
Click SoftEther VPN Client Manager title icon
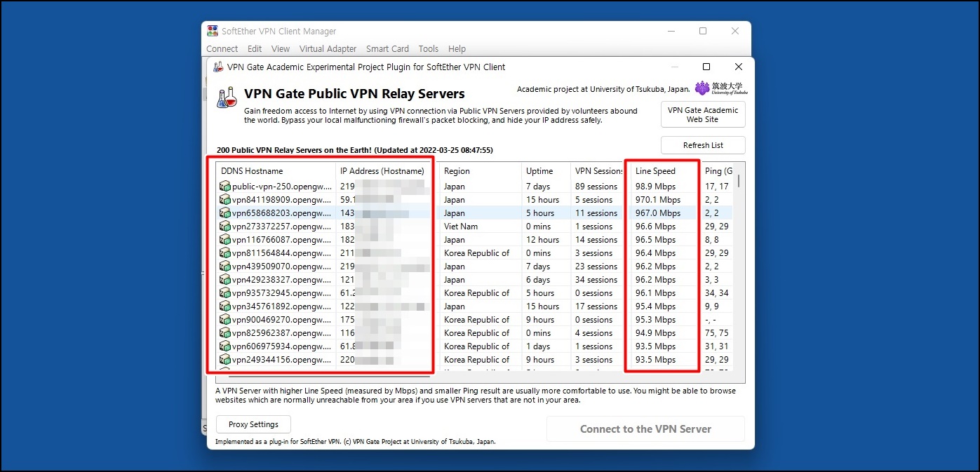click(213, 31)
